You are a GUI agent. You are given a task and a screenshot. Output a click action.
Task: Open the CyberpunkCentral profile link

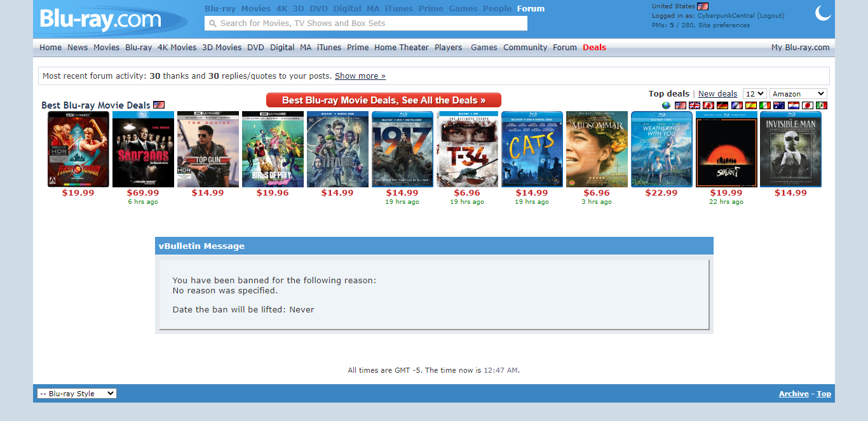coord(727,16)
